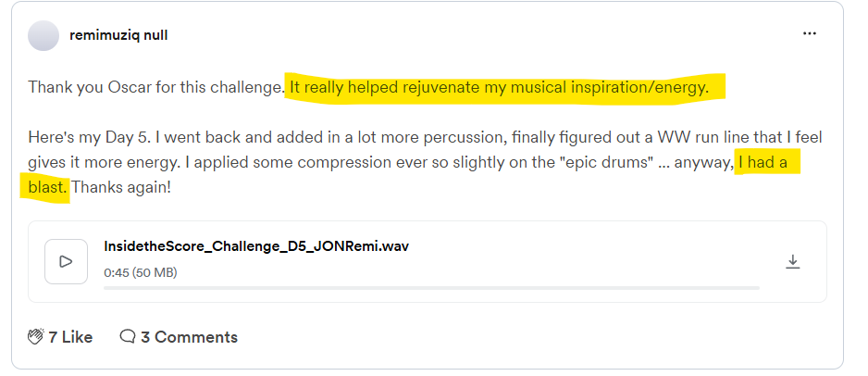Click the InsidetheScore_Challenge_D5_JONRemi.wav file name
This screenshot has height=376, width=868.
point(256,246)
